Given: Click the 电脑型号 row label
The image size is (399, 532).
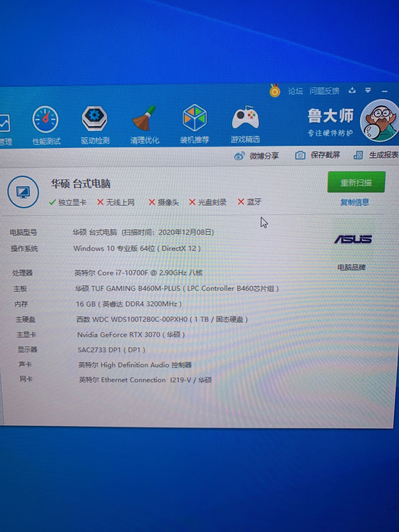Looking at the screenshot, I should (23, 232).
